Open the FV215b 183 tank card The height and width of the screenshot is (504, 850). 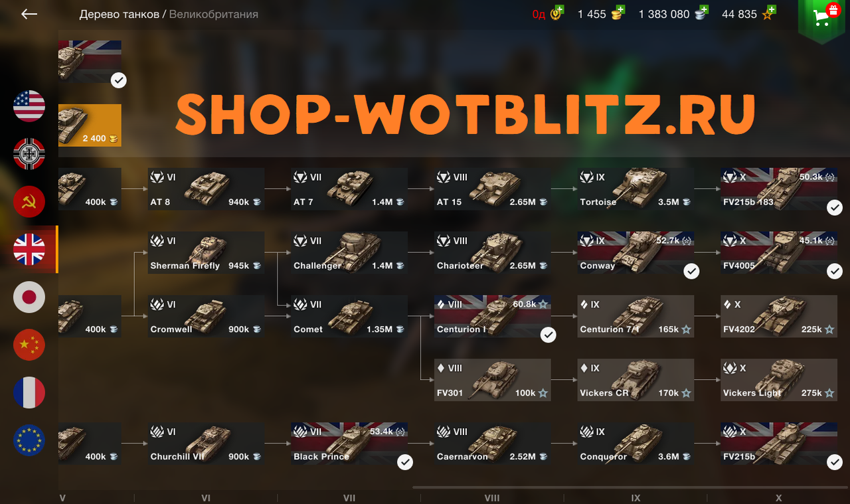click(x=779, y=189)
